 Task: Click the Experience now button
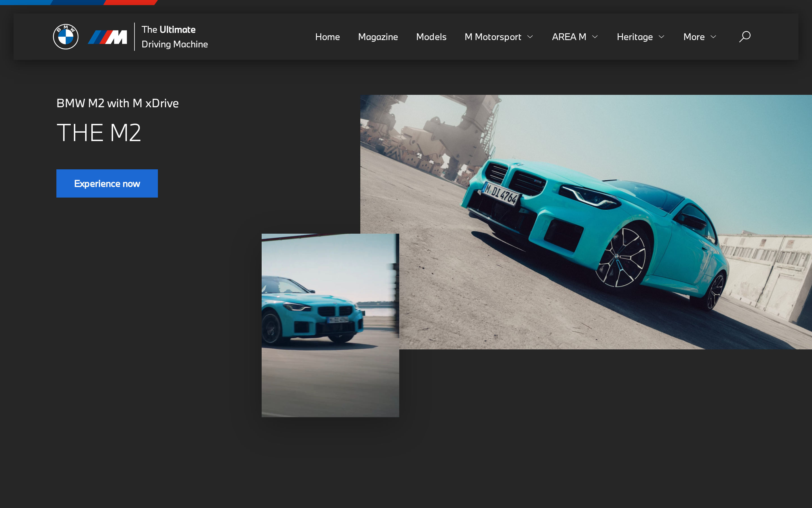tap(107, 183)
